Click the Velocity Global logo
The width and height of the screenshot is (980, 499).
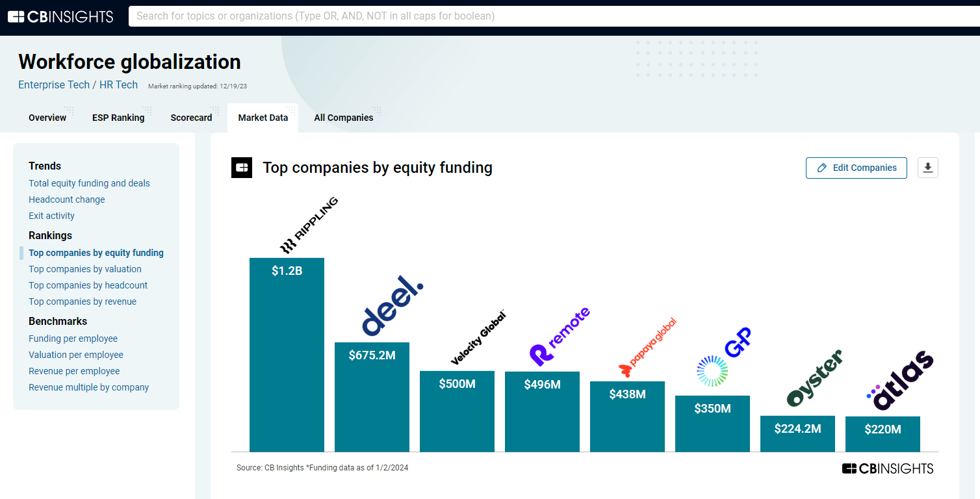click(x=477, y=337)
